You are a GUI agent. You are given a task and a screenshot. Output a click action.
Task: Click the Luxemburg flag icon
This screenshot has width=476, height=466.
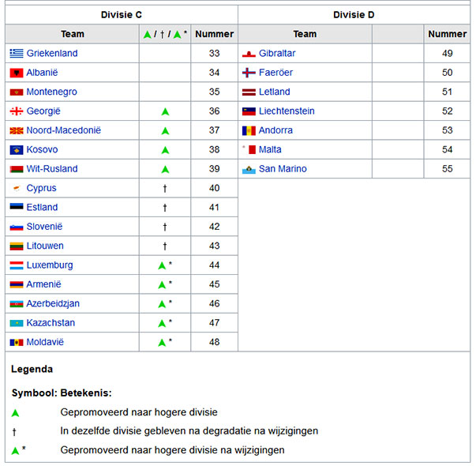click(x=17, y=265)
